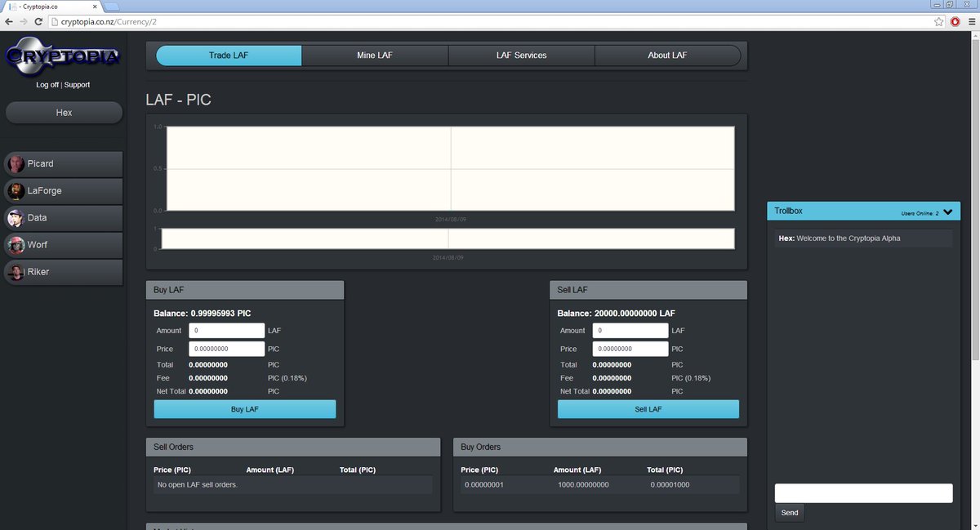This screenshot has width=980, height=530.
Task: Click the Log off link
Action: click(x=47, y=84)
